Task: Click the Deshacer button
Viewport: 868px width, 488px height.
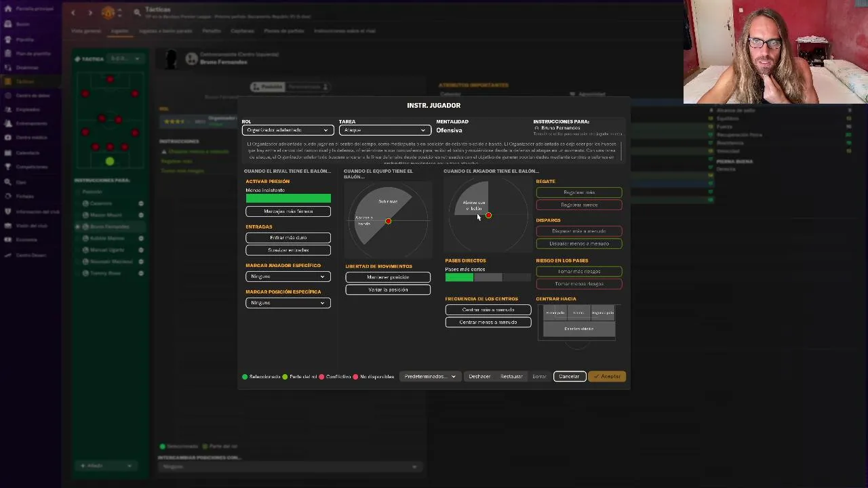Action: [479, 376]
